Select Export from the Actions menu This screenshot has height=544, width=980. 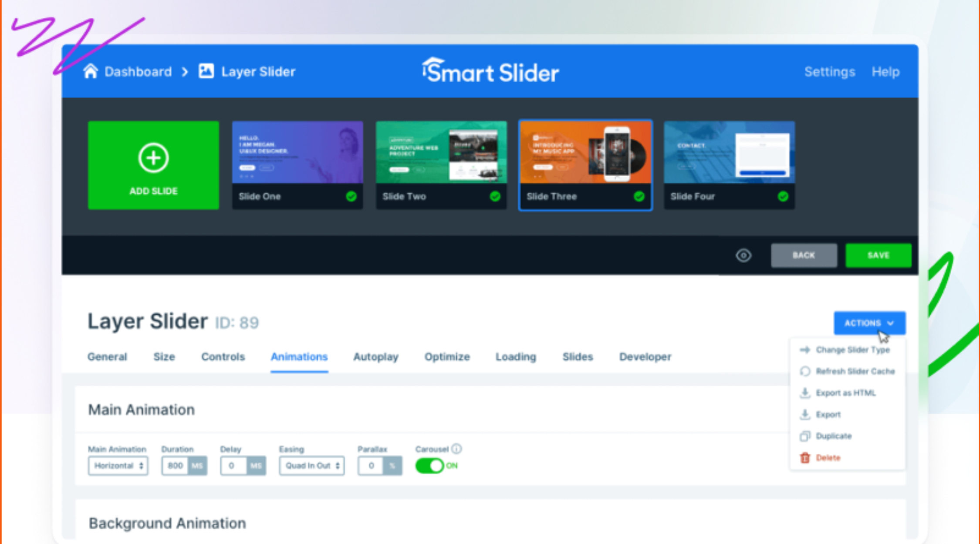click(848, 414)
